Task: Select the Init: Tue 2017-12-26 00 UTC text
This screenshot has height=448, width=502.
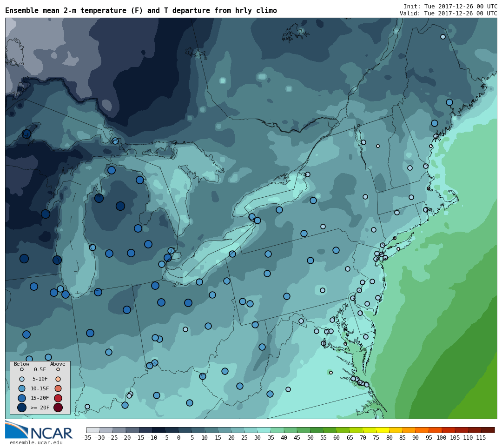Action: [450, 7]
